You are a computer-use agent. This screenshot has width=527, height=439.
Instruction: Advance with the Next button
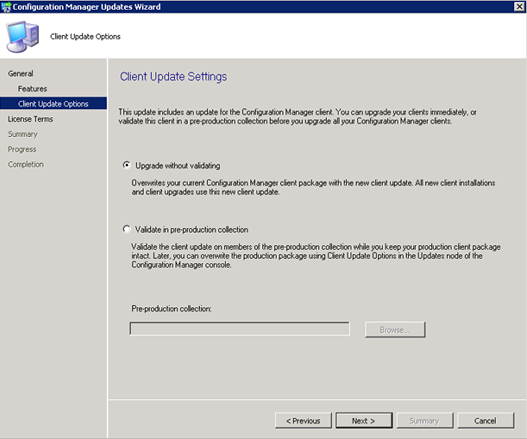tap(364, 421)
